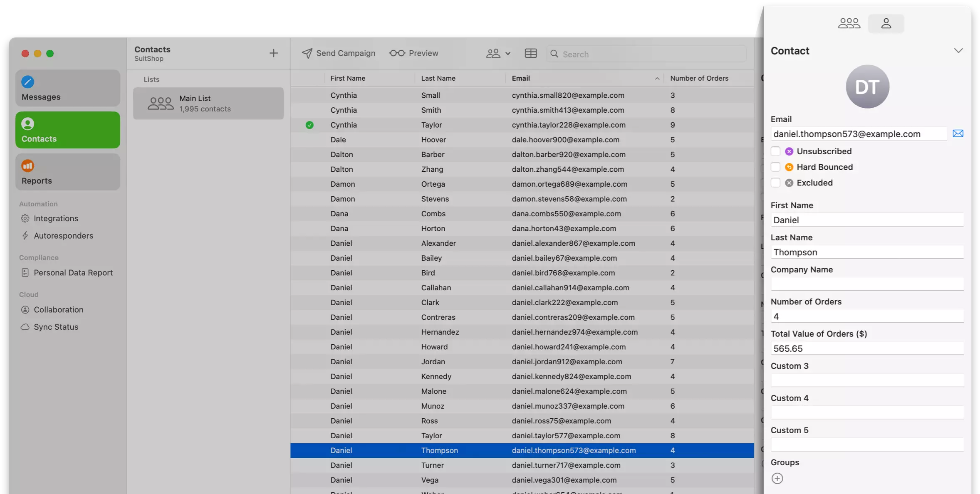Select Damon Ortega contact

tap(522, 184)
